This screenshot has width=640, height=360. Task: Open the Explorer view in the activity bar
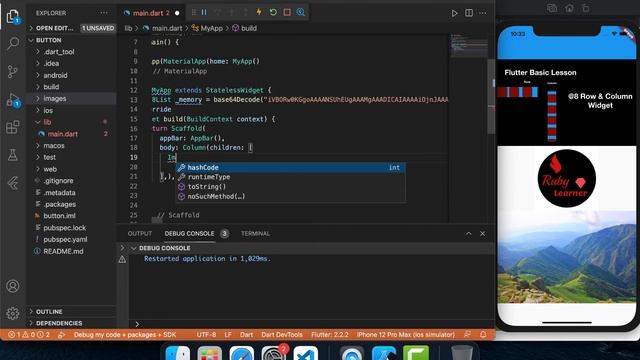click(13, 16)
